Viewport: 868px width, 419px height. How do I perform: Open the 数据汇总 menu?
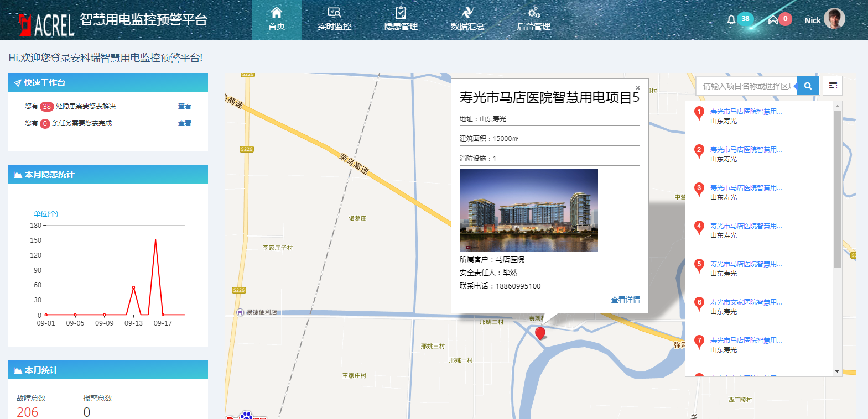(x=467, y=19)
